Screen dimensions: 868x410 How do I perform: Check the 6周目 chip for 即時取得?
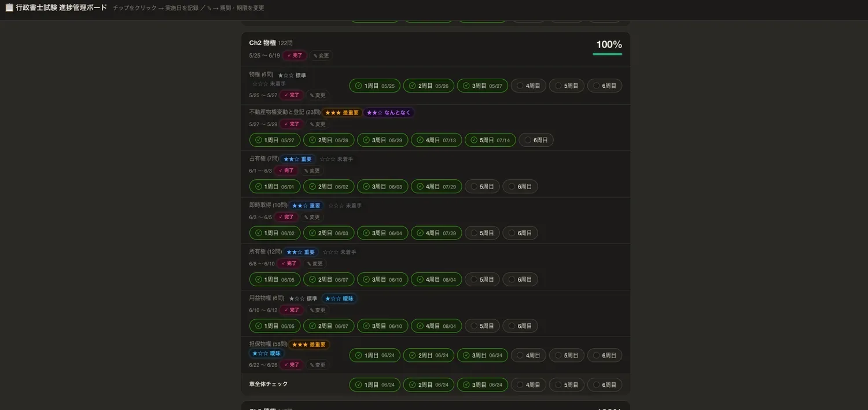click(520, 233)
